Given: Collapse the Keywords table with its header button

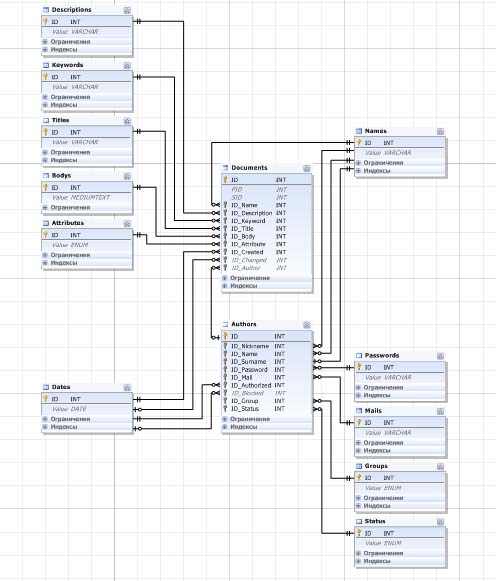Looking at the screenshot, I should [127, 66].
